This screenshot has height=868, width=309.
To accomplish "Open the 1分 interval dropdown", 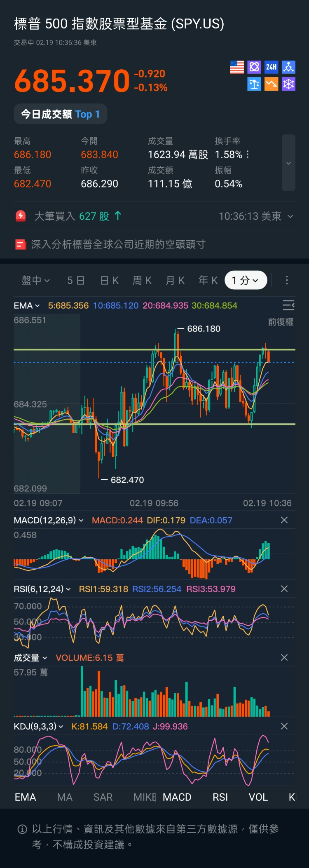I will point(246,280).
